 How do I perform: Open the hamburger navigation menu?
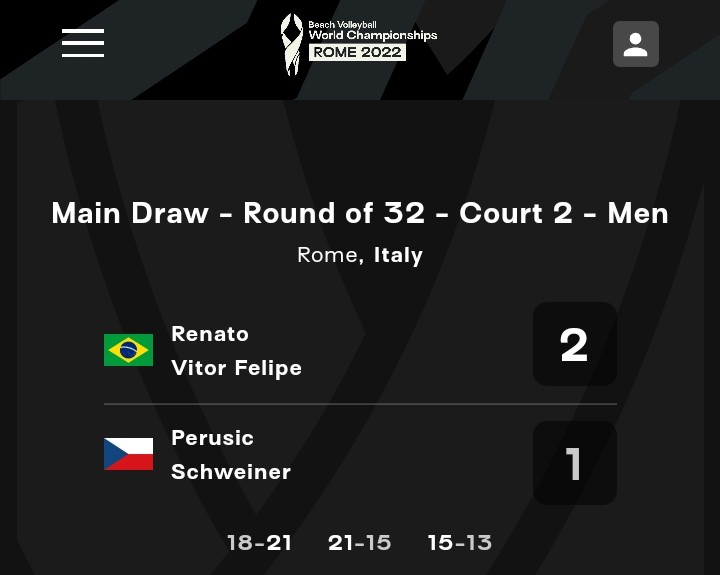point(83,43)
